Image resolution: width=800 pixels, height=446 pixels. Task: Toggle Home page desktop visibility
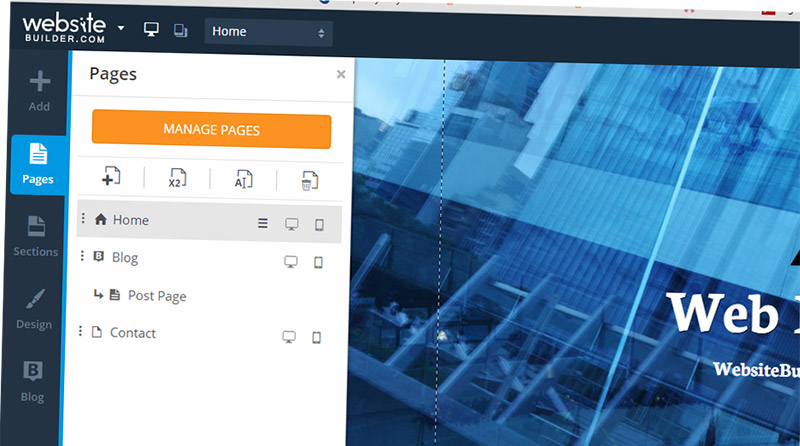click(292, 224)
